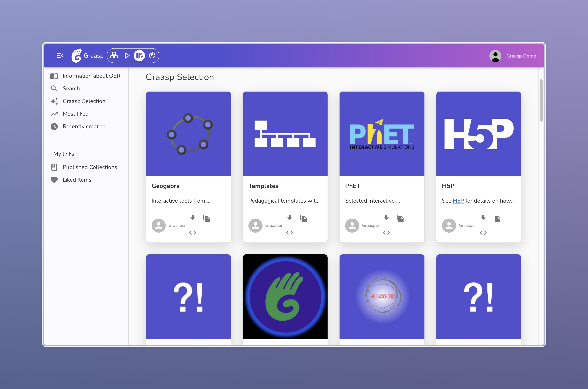
Task: Copy the Templates collection
Action: click(x=303, y=218)
